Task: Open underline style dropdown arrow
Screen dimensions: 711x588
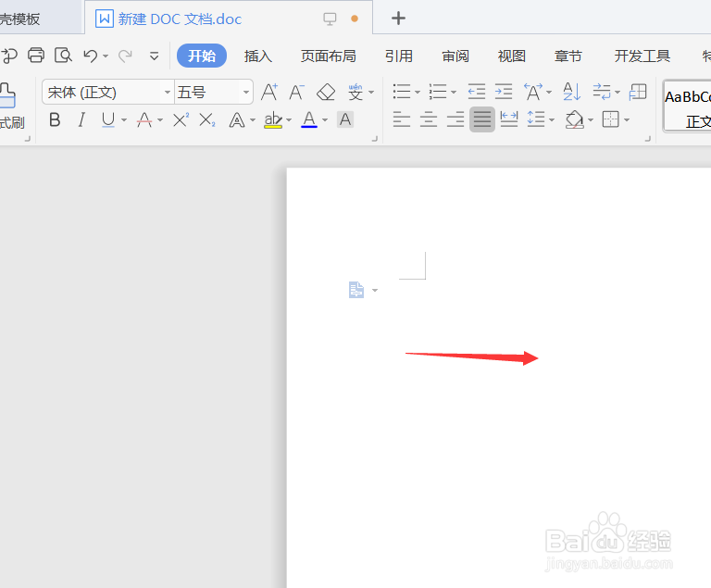Action: coord(124,120)
